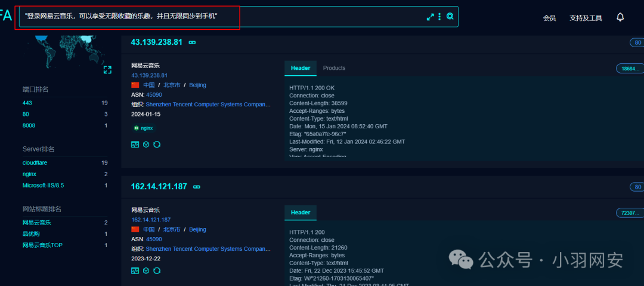
Task: Click 中国 in the 43.139.238.81 result
Action: 148,85
